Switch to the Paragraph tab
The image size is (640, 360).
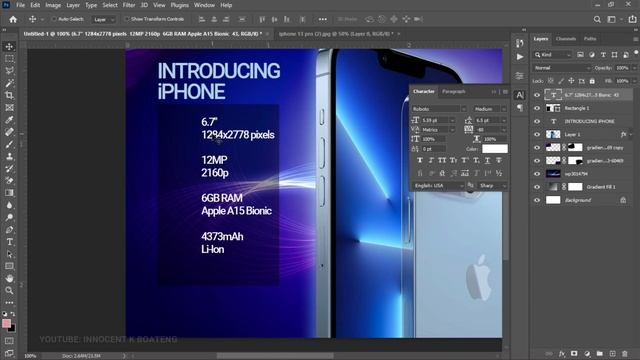(x=453, y=91)
